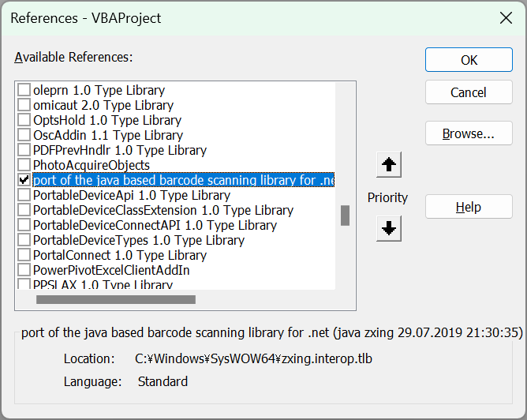Viewport: 527px width, 420px height.
Task: Click the vertical scrollbar thumb in list
Action: coord(346,216)
